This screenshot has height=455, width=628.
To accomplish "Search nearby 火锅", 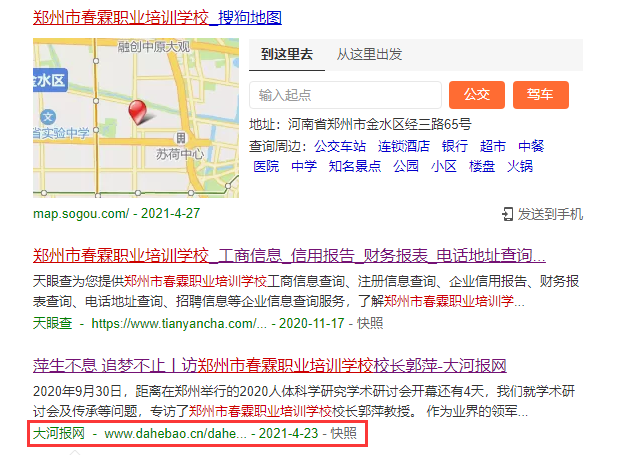I will pos(519,166).
